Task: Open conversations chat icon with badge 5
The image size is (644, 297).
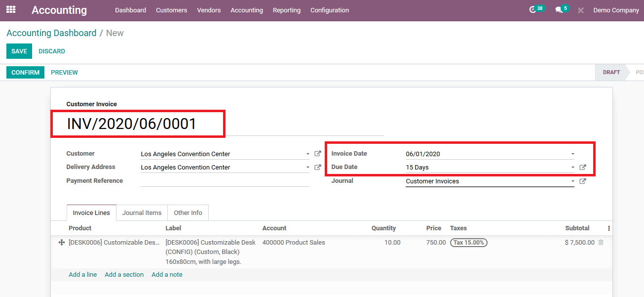Action: [559, 10]
